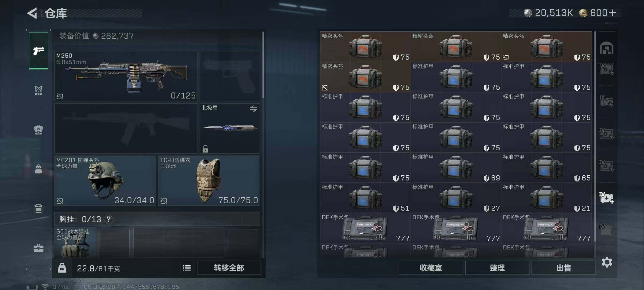Click the 转移全部 button

click(x=229, y=268)
